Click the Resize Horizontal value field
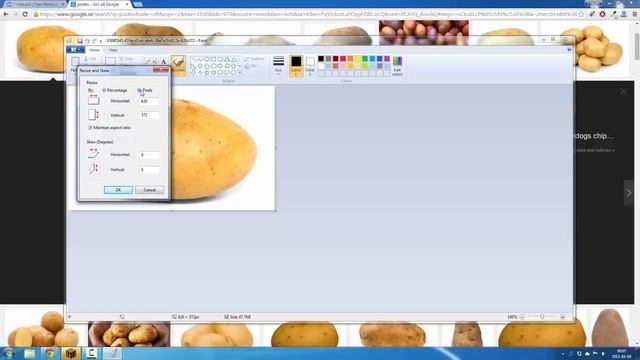640x360 pixels. coord(149,101)
